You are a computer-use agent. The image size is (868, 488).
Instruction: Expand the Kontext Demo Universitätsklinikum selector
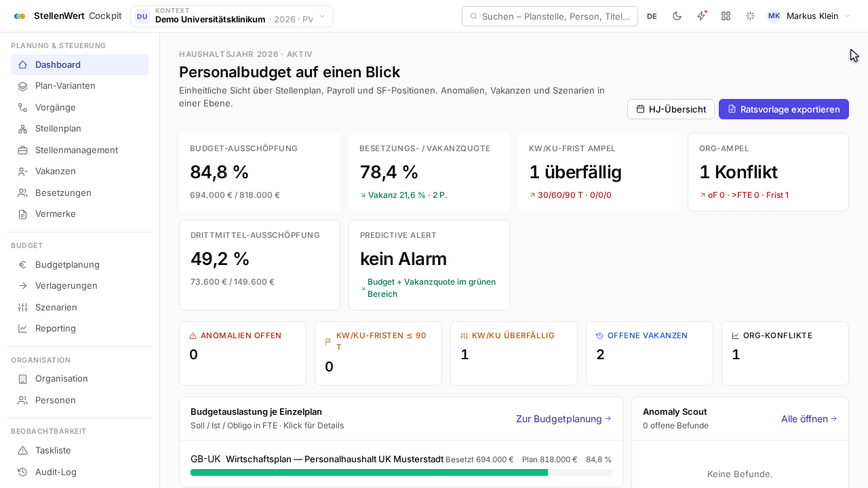click(x=232, y=16)
